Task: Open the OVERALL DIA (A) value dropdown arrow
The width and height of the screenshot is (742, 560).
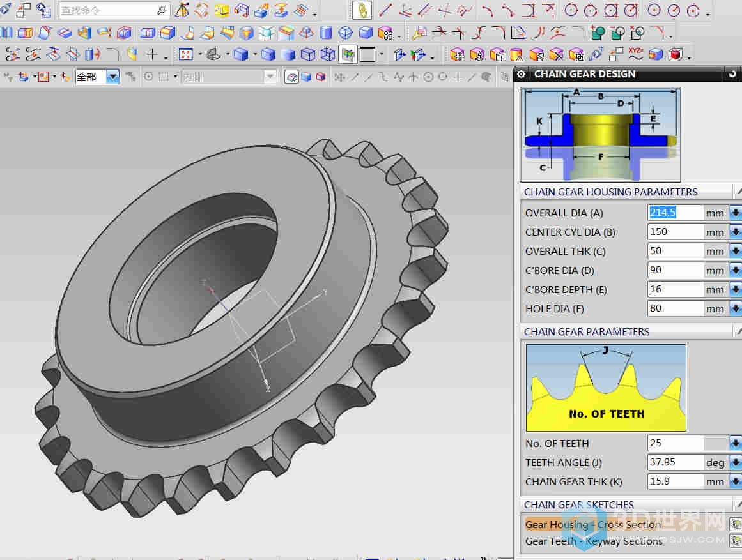Action: coord(735,213)
